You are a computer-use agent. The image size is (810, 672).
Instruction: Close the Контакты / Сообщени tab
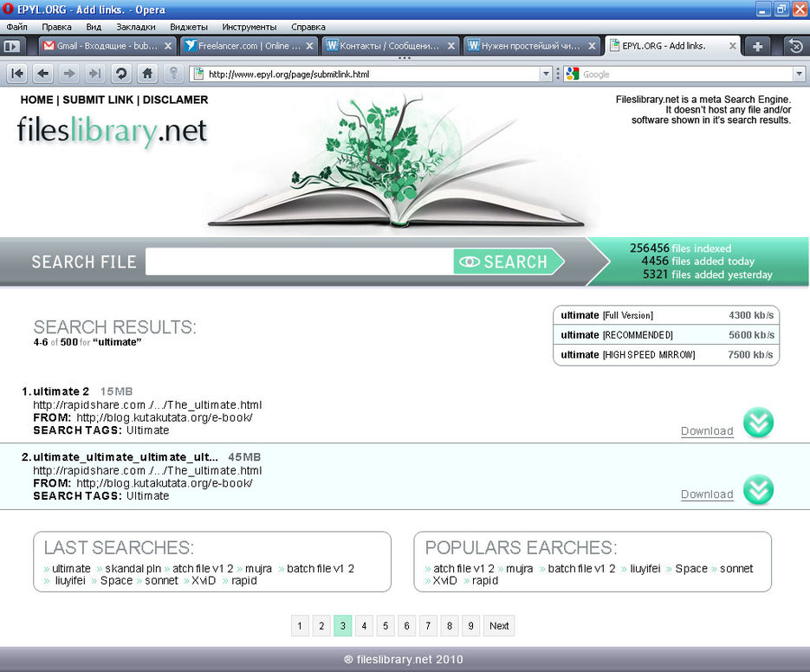[x=451, y=46]
